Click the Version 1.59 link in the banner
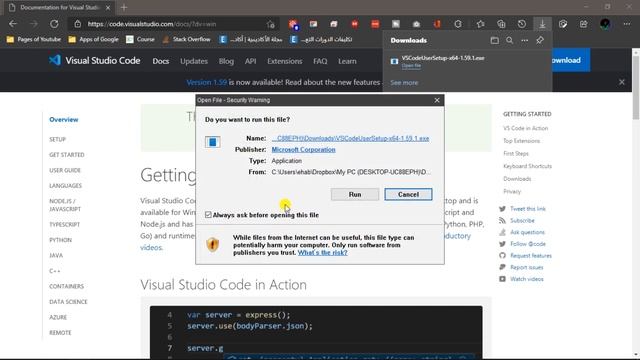 point(206,82)
